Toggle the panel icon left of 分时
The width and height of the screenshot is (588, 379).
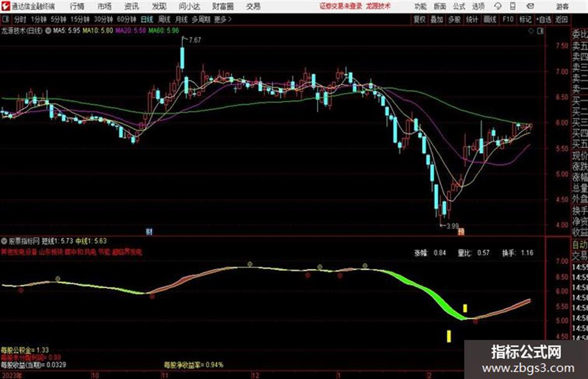[x=5, y=19]
